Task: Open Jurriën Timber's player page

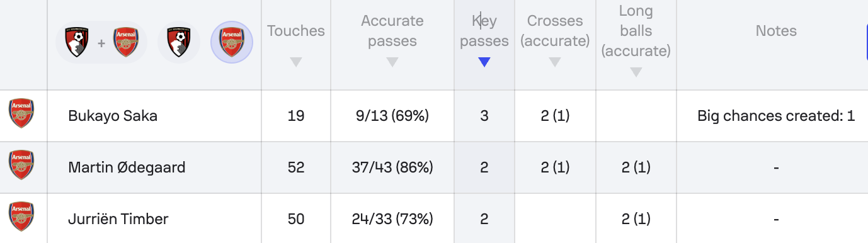Action: point(118,219)
